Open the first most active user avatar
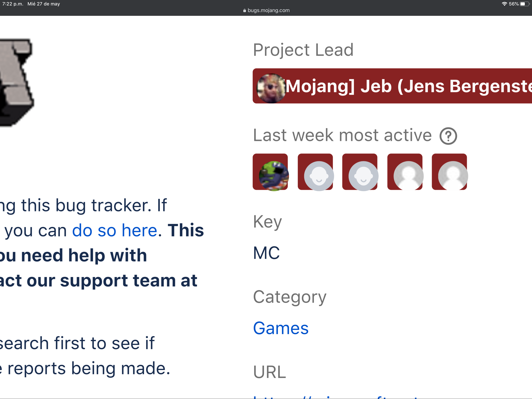 pyautogui.click(x=273, y=175)
